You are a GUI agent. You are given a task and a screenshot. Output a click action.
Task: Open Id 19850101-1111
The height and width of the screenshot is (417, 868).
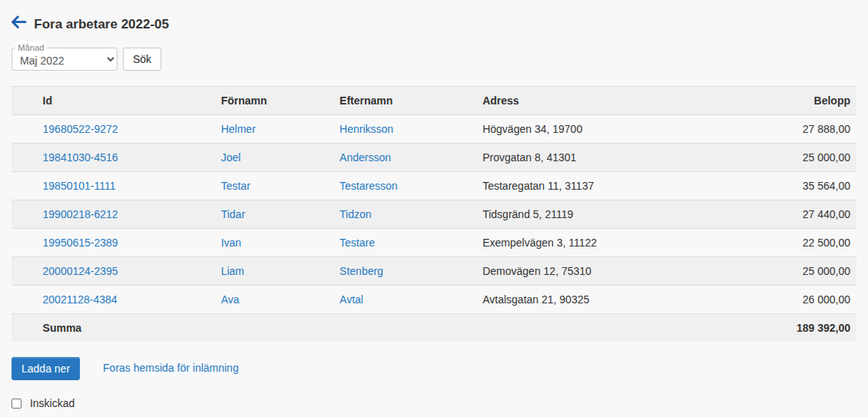pos(79,186)
